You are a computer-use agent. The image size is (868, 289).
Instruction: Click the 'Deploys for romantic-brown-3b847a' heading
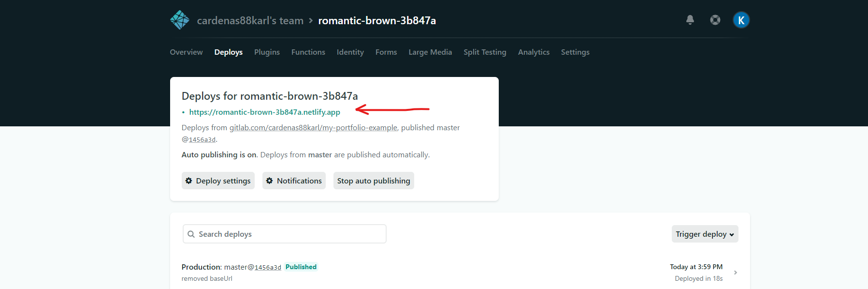pos(270,96)
